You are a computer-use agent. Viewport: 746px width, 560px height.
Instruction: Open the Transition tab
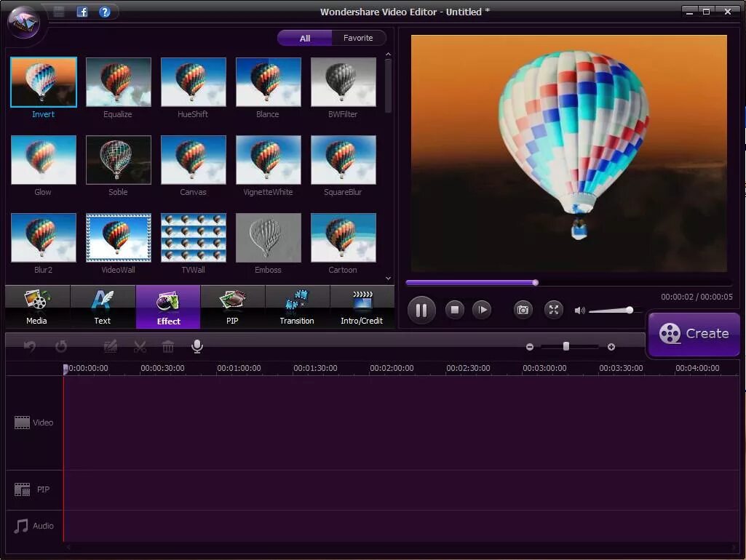coord(297,307)
